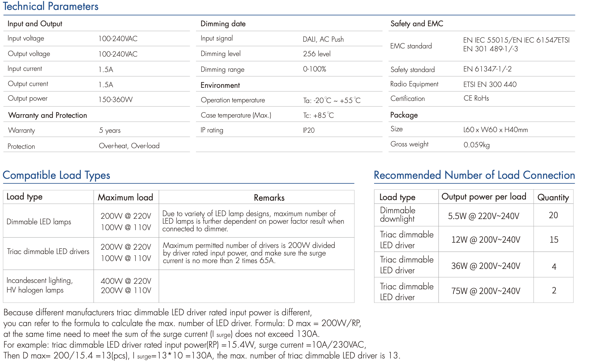Click the Dimmable LED lamps row label

[39, 222]
